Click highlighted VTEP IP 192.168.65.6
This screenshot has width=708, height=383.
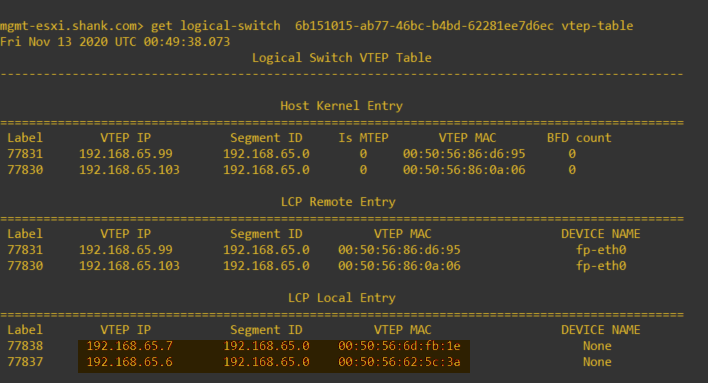pyautogui.click(x=130, y=362)
